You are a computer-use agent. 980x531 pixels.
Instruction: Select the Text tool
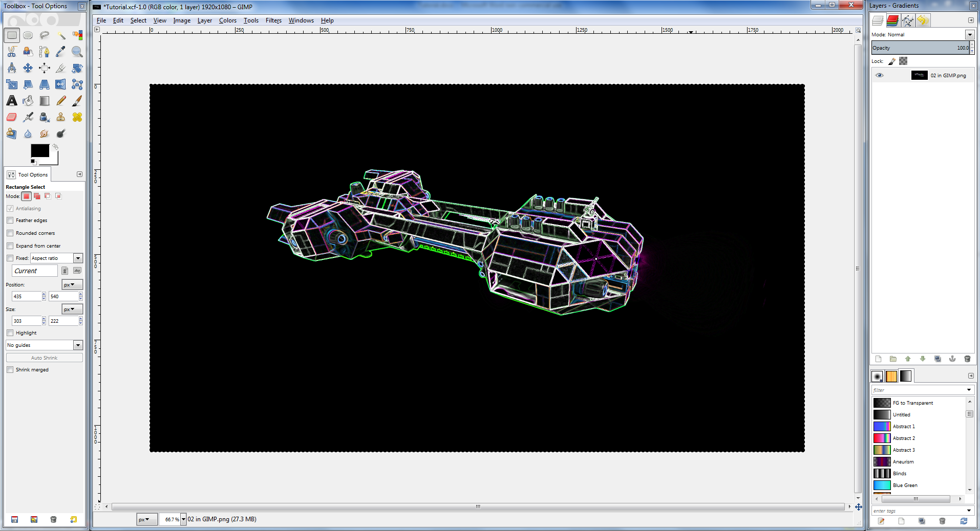(12, 101)
